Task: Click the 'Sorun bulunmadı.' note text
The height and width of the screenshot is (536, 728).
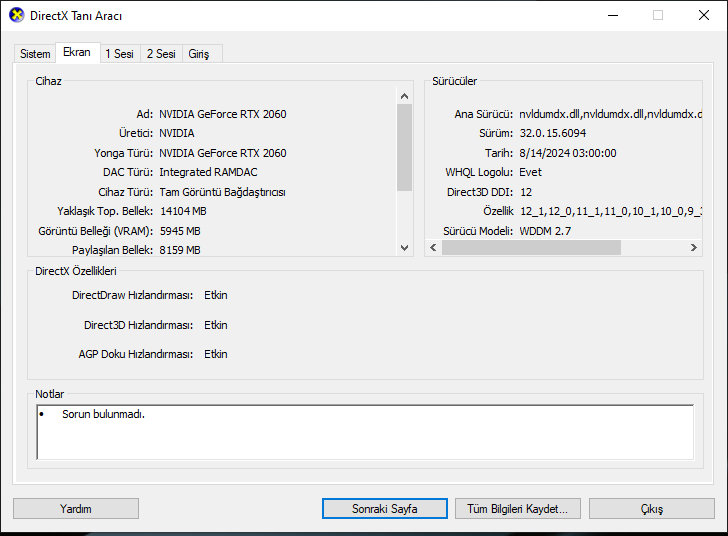Action: [x=104, y=414]
